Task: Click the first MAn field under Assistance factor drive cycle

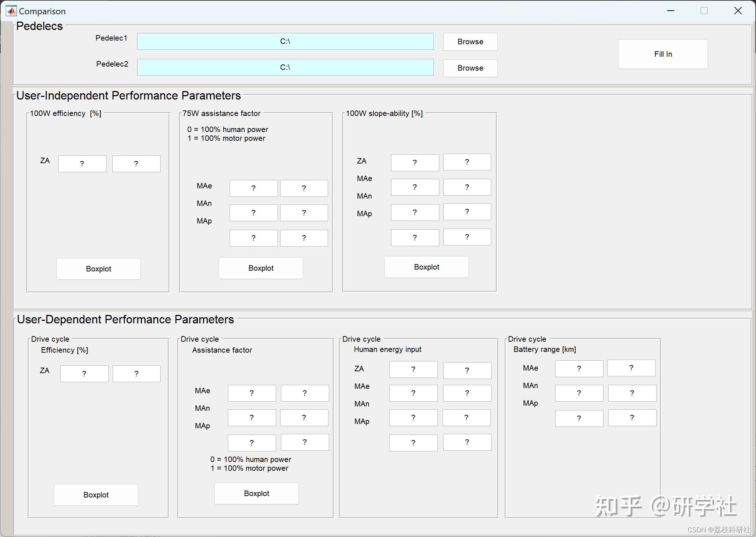Action: [x=252, y=417]
